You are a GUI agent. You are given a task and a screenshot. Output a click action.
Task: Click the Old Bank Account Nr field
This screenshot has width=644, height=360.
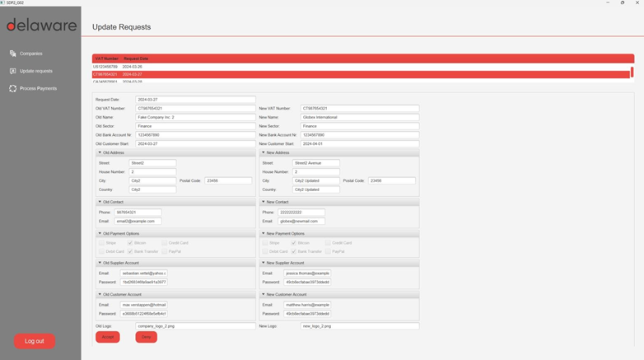(195, 135)
